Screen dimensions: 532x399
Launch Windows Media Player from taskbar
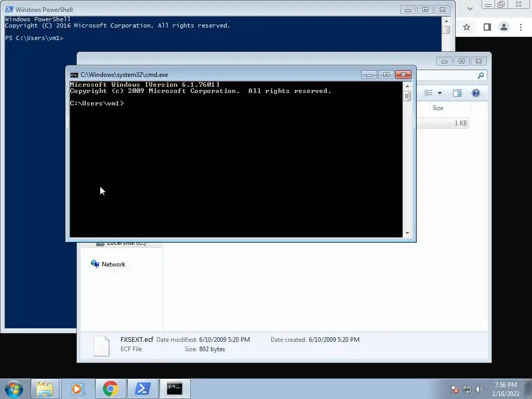tap(77, 389)
